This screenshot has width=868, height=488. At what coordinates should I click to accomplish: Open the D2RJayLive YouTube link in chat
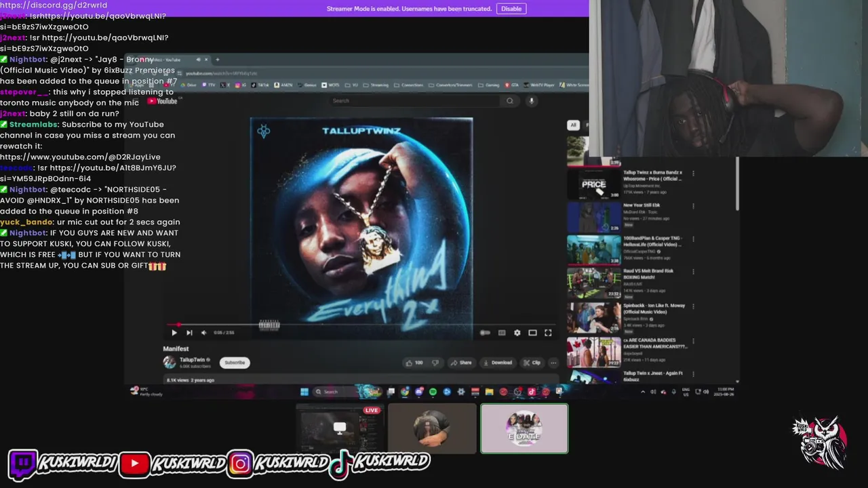[80, 157]
